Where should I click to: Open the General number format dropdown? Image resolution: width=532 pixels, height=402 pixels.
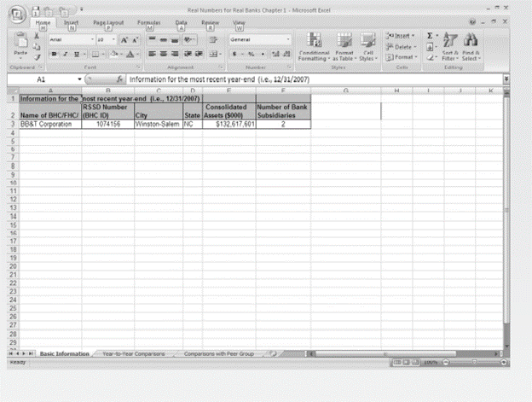(x=288, y=40)
